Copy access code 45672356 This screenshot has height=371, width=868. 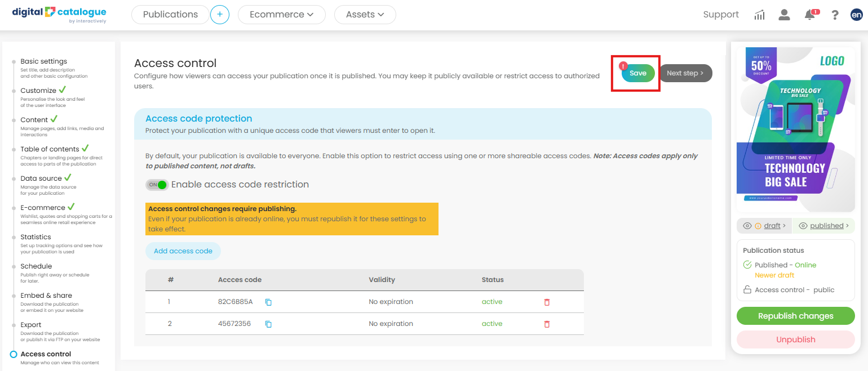coord(269,324)
